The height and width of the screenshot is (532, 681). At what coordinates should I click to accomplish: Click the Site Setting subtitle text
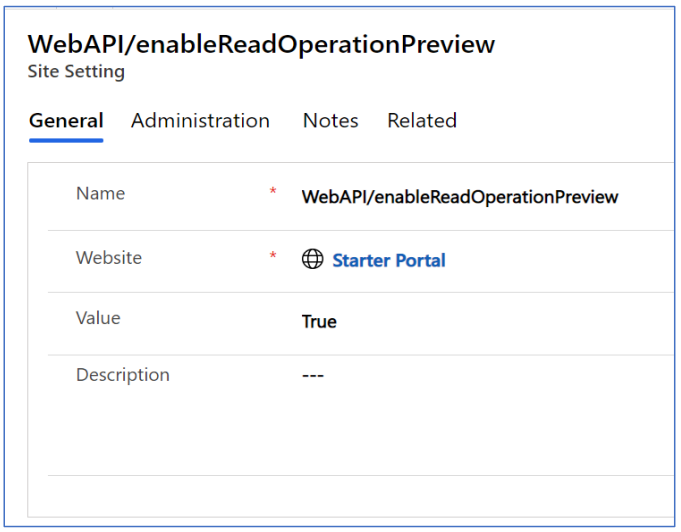[76, 72]
